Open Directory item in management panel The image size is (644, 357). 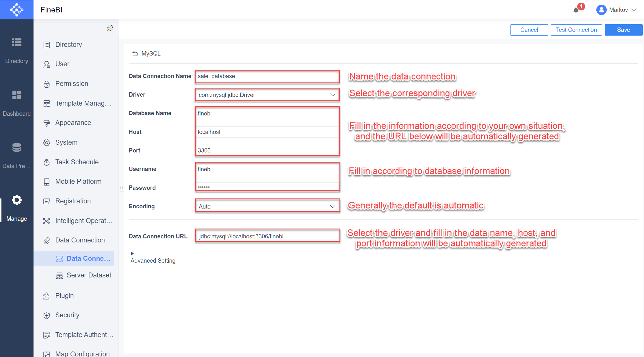(x=76, y=45)
